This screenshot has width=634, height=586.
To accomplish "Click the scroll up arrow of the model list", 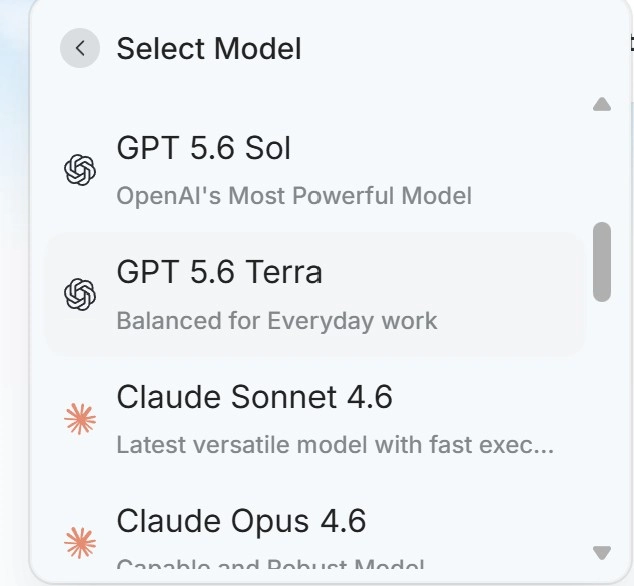I will pos(602,104).
